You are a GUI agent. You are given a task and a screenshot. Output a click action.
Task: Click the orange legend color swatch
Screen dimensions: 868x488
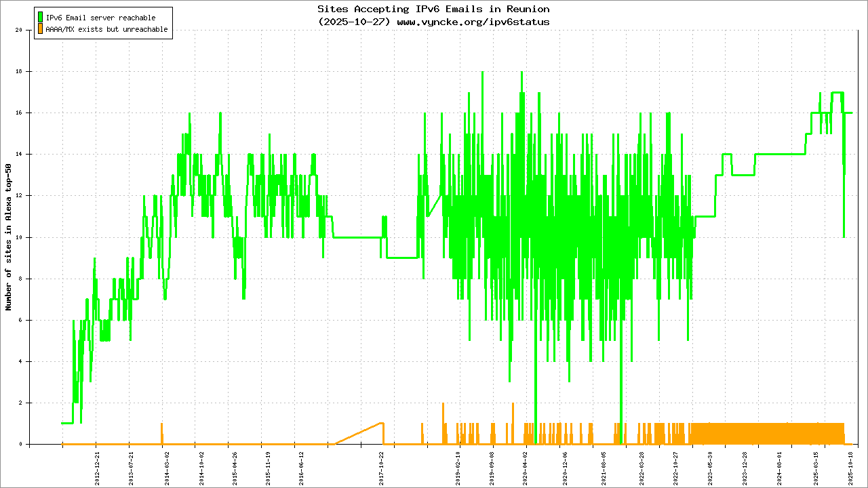pos(41,29)
